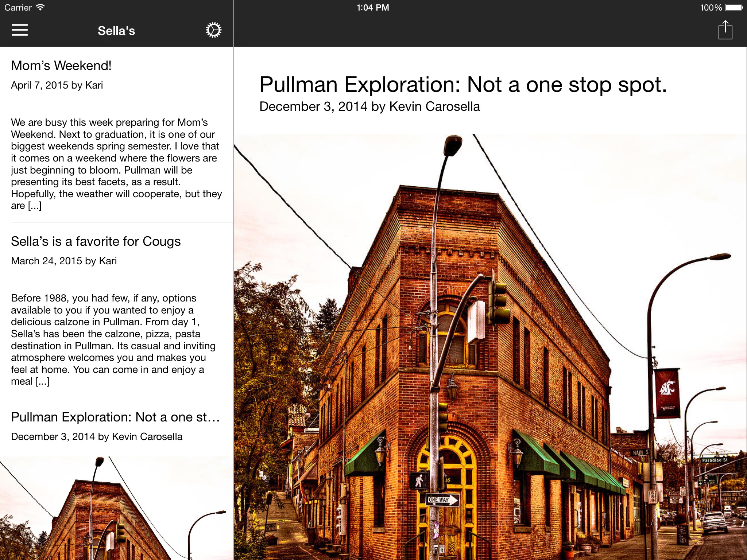Tap March 24, 2015 by Kari byline
This screenshot has width=747, height=560.
coord(64,261)
